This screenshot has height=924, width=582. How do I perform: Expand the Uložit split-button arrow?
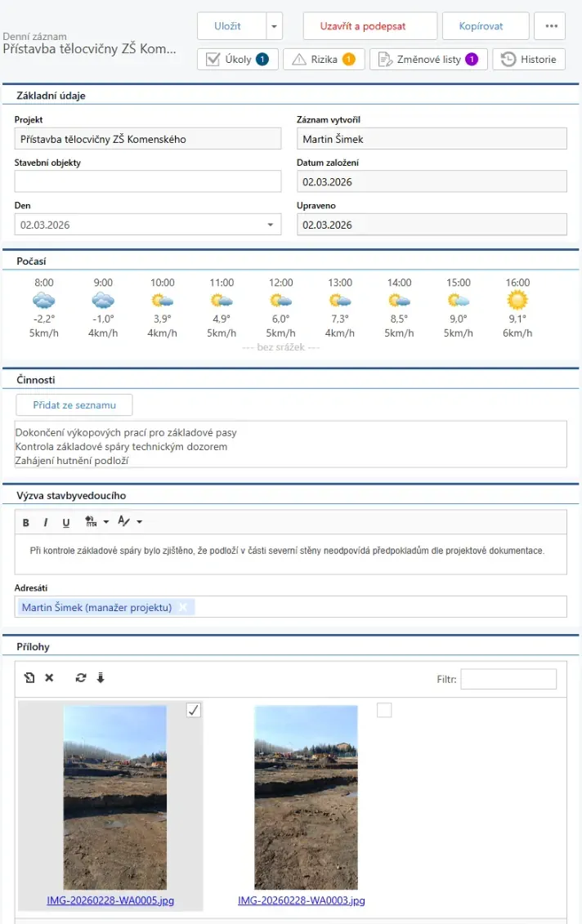[274, 26]
